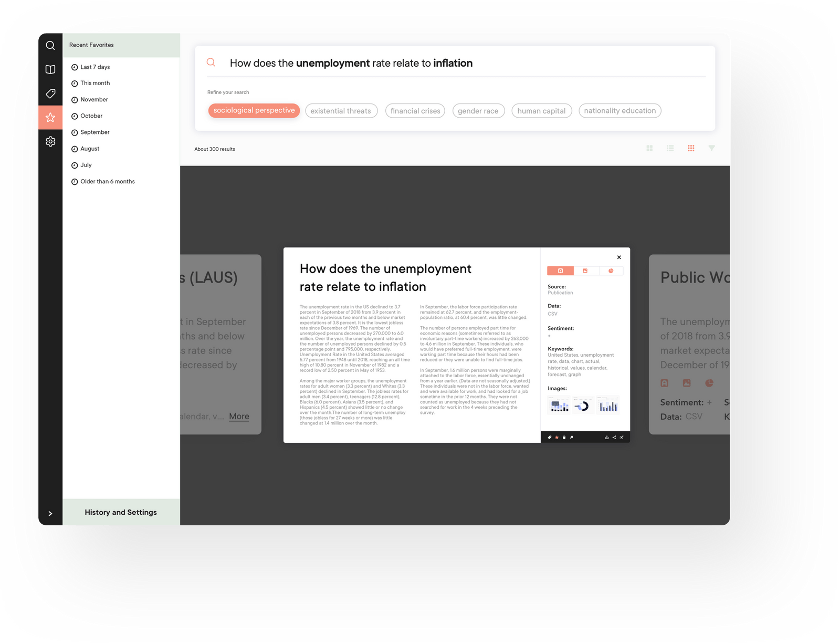This screenshot has height=644, width=840.
Task: Delete article using the trash icon
Action: 564,437
